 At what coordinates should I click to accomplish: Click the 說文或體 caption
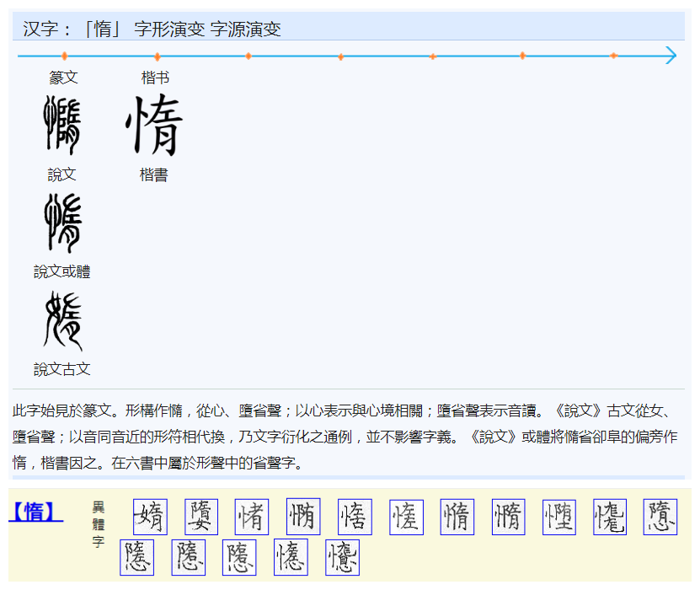pos(62,271)
